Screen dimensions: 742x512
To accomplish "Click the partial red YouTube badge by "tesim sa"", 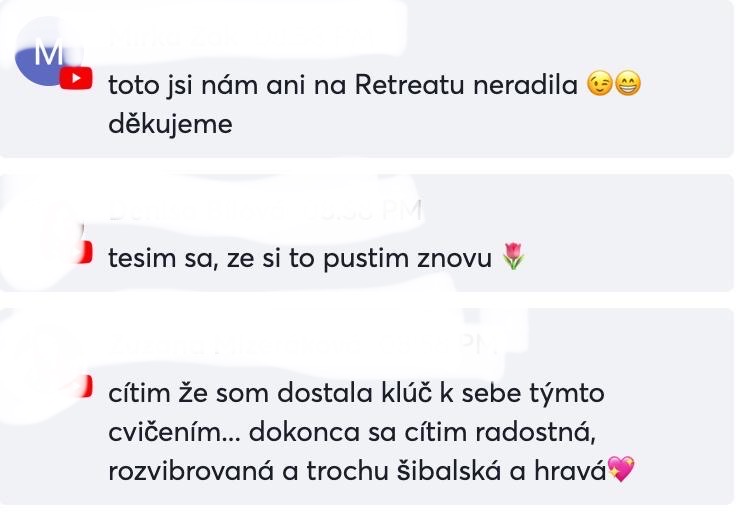I will [x=85, y=252].
